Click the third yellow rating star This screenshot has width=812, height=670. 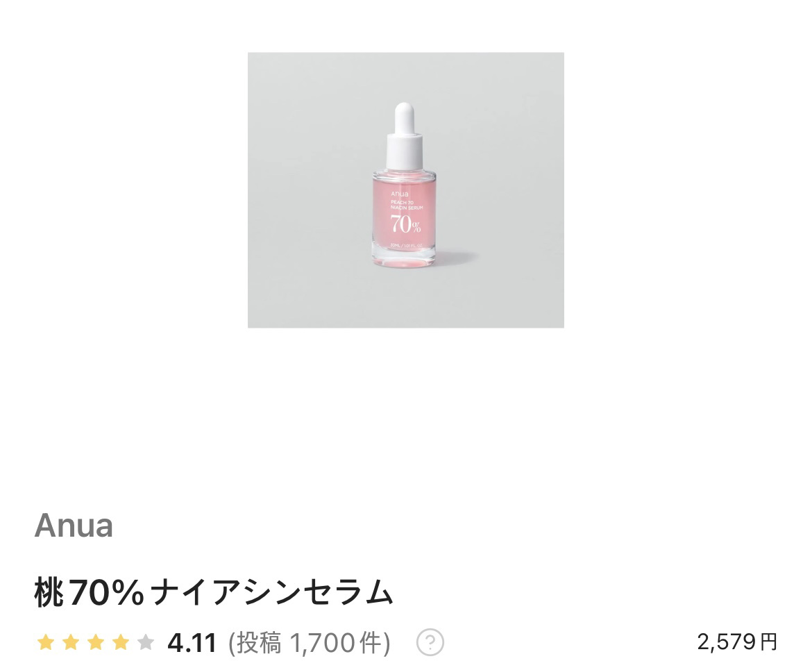pos(95,642)
